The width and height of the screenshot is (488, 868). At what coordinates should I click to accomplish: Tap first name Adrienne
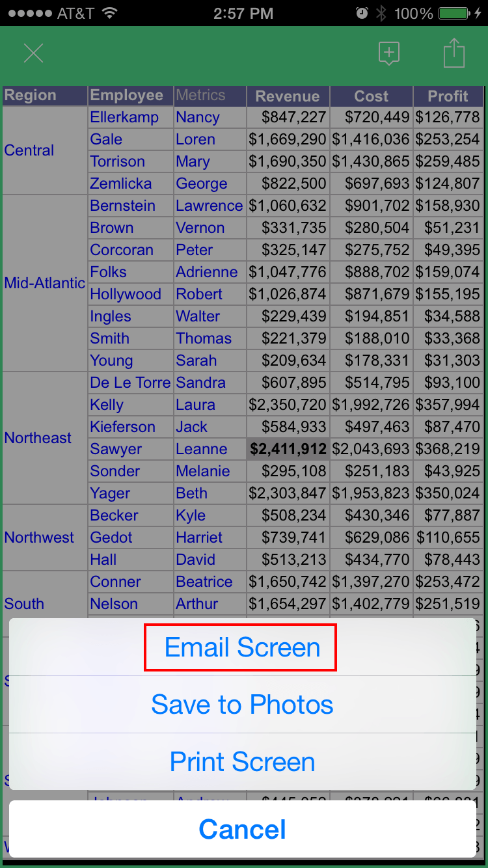click(x=207, y=272)
